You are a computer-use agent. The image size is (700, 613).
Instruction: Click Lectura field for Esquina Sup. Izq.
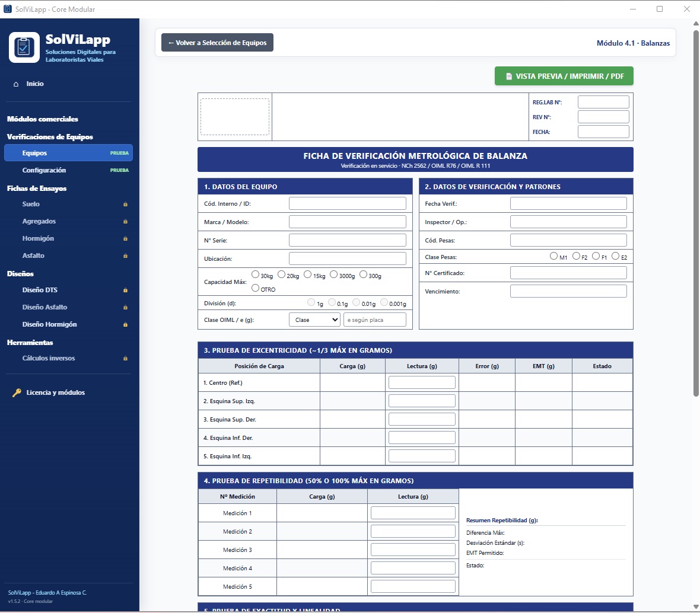tap(422, 401)
